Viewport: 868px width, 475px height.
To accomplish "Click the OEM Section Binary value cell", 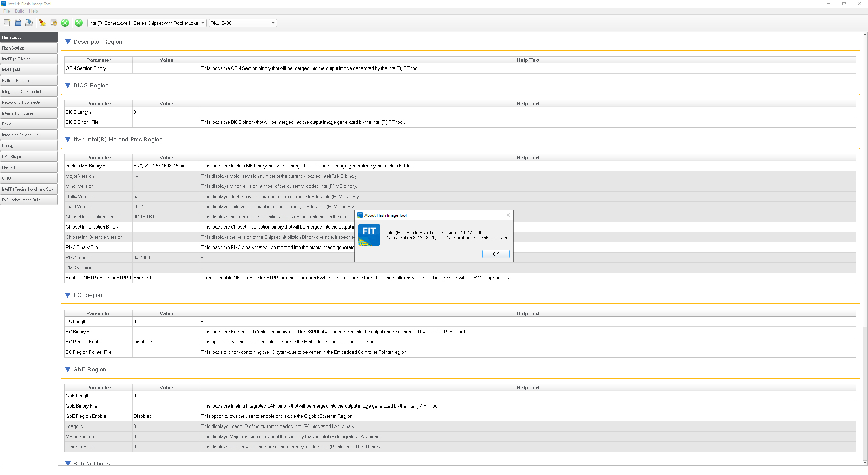I will [x=166, y=68].
